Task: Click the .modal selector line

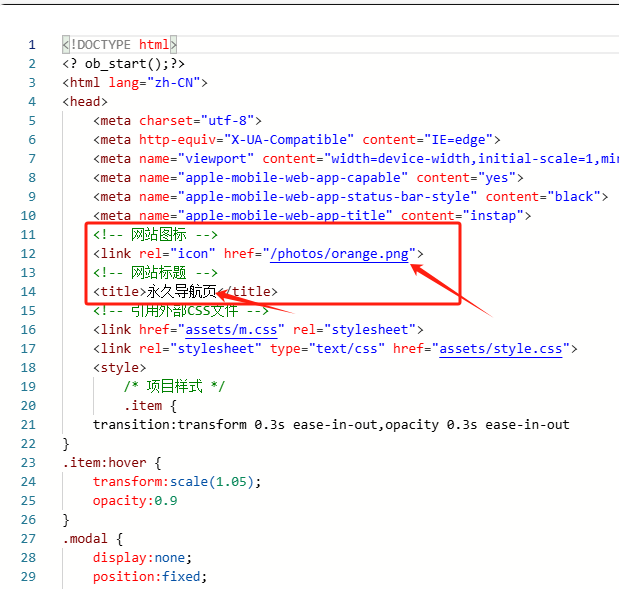Action: pos(88,538)
